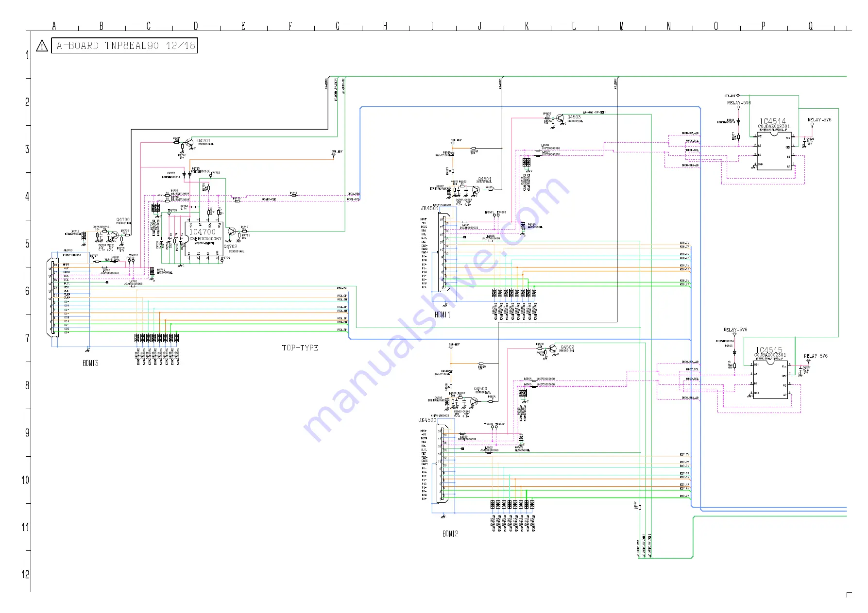Click the HDMI1 caption
Image resolution: width=868 pixels, height=613 pixels.
[443, 315]
